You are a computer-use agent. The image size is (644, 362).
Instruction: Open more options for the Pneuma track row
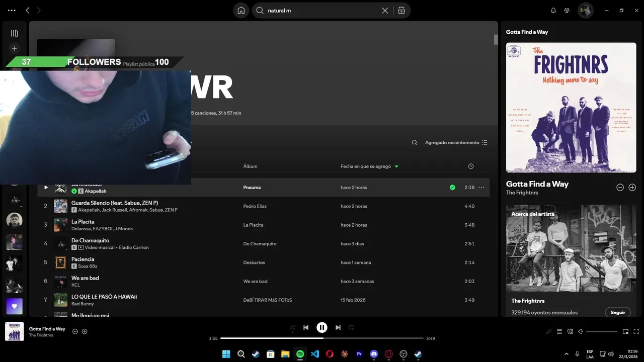(x=481, y=188)
